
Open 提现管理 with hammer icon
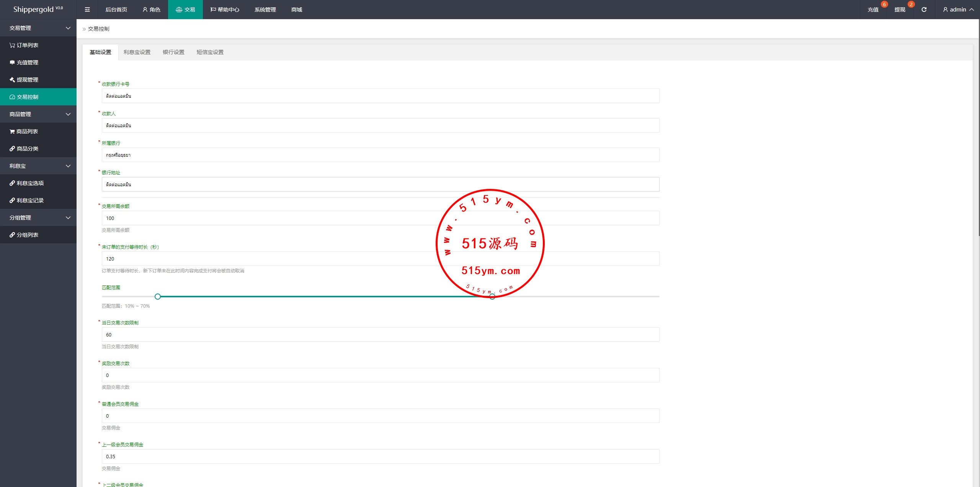tap(27, 80)
